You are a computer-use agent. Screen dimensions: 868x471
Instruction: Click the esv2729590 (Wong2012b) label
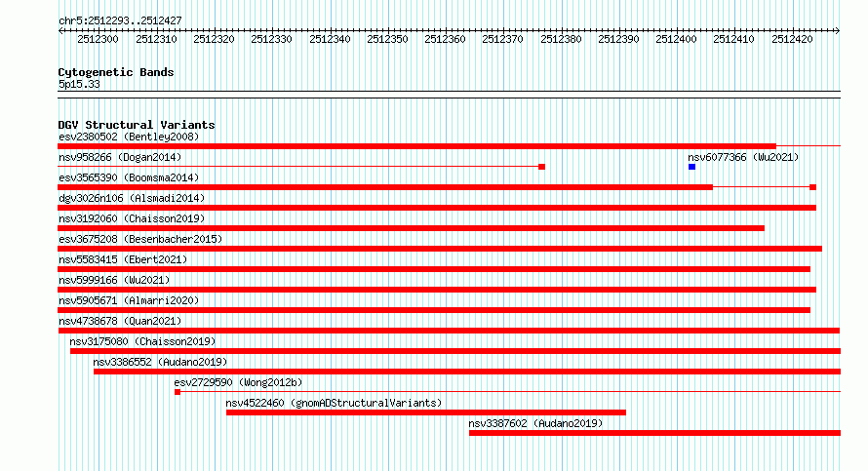[x=238, y=382]
